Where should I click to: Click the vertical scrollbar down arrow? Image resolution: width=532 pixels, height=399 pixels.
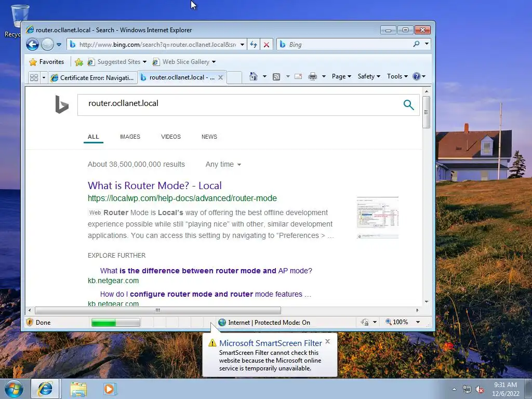coord(427,302)
